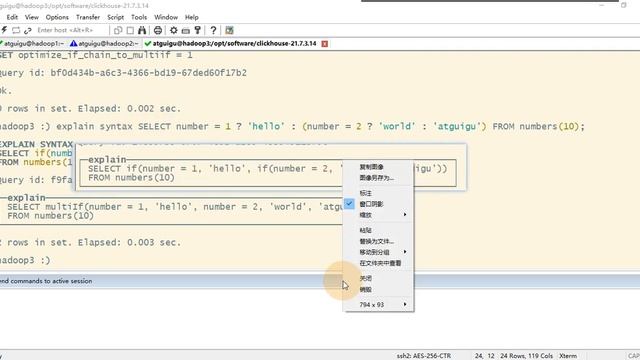
Task: Open the Options menu
Action: [57, 17]
